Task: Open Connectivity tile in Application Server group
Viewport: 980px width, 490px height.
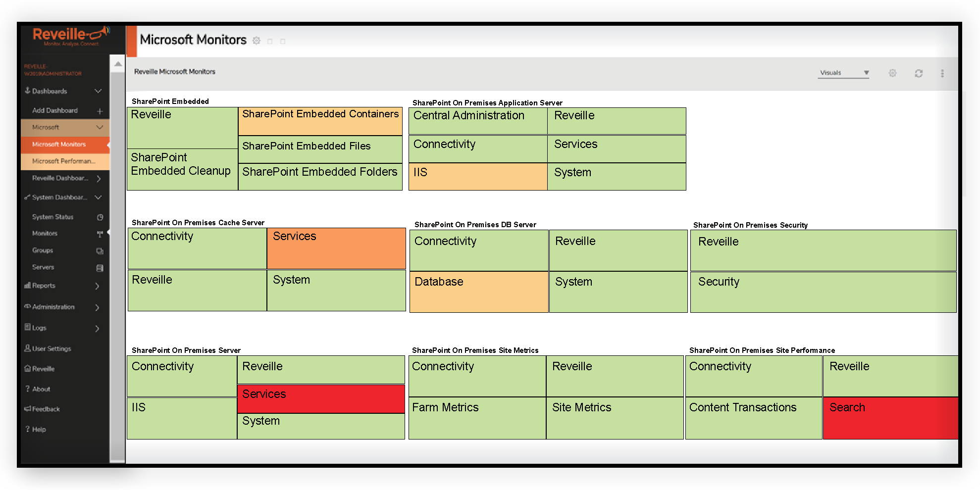Action: click(x=478, y=148)
